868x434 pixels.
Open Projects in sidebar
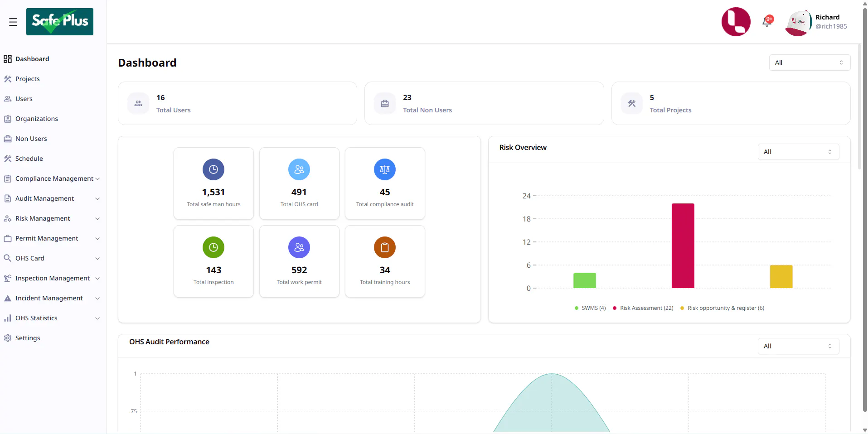pyautogui.click(x=28, y=79)
